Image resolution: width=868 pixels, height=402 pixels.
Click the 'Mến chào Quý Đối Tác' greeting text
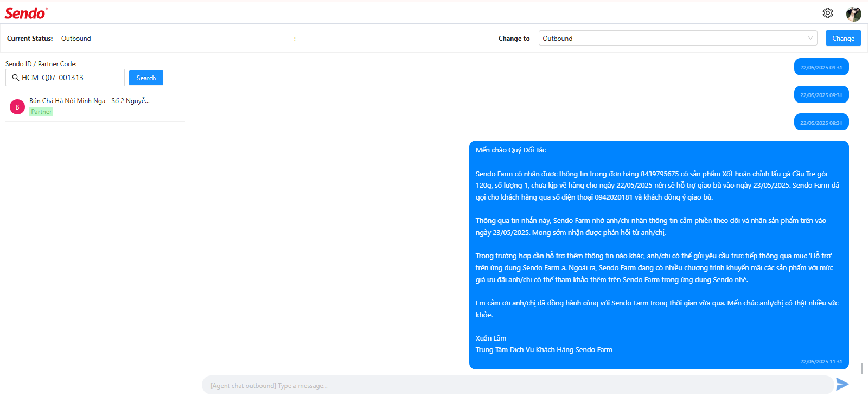[x=510, y=150]
